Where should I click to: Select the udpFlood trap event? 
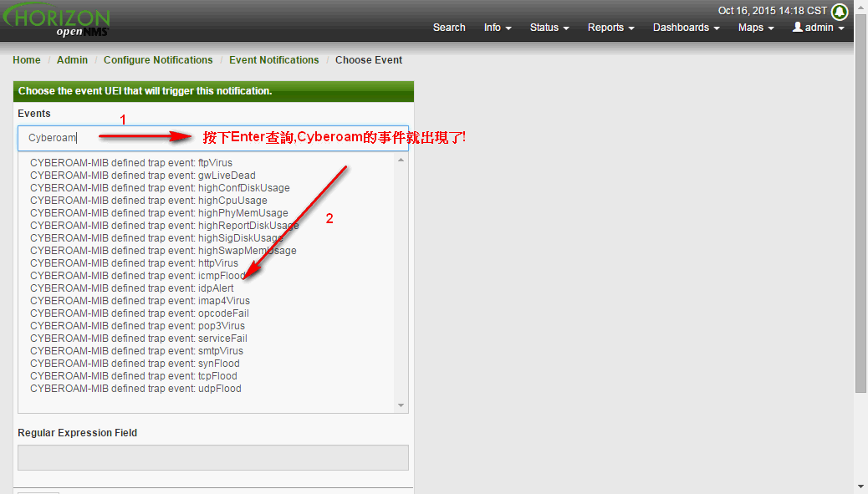pos(135,389)
